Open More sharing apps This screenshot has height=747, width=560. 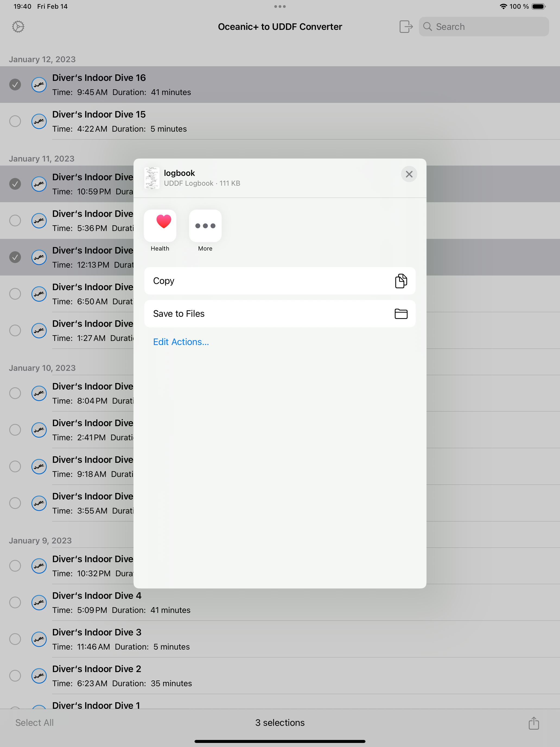coord(205,231)
